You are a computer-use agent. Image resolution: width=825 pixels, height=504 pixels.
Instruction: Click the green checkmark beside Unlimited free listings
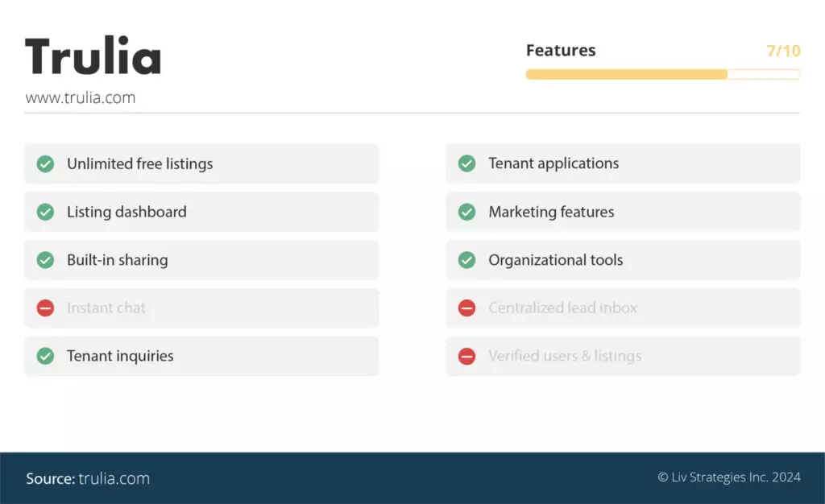(45, 163)
